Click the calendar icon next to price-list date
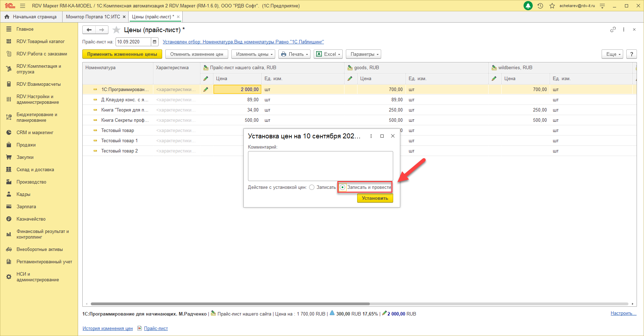Viewport: 644px width, 336px height. [154, 42]
